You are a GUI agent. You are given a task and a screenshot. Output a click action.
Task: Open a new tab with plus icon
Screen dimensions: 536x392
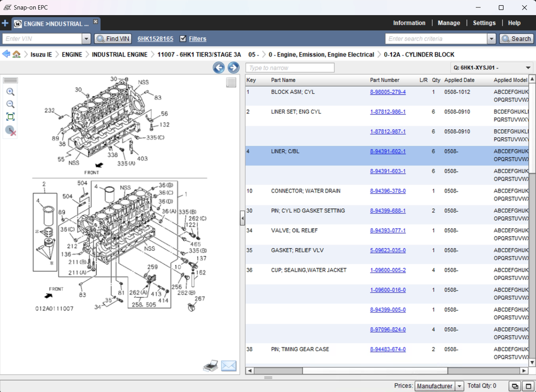click(5, 23)
